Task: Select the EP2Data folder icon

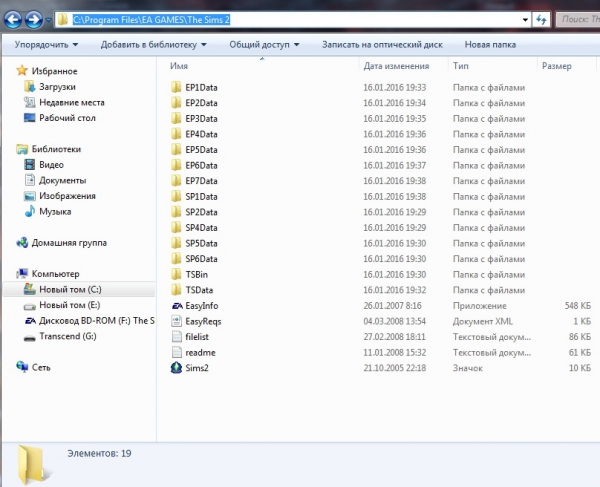Action: tap(176, 103)
